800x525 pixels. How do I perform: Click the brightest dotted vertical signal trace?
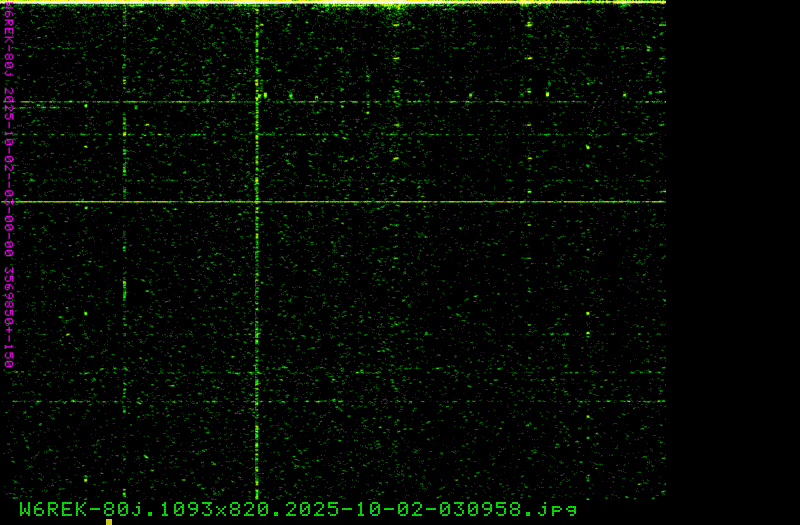[258, 300]
